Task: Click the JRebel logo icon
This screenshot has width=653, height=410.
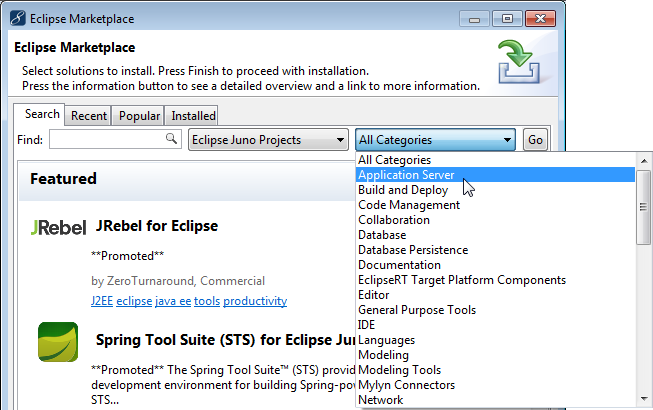Action: (x=58, y=227)
